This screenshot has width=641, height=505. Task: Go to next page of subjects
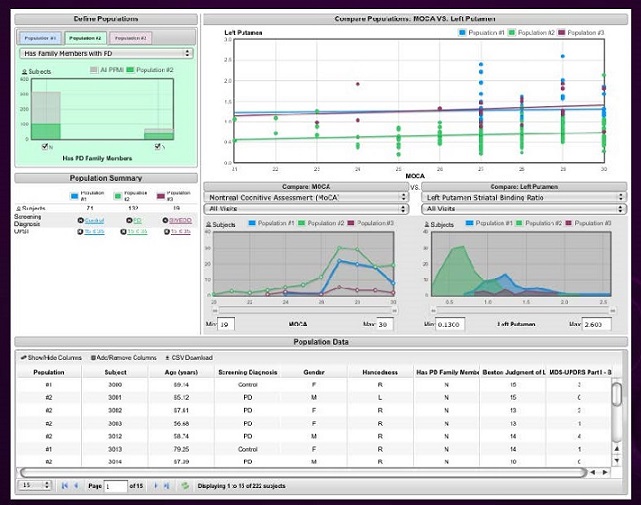click(x=154, y=486)
